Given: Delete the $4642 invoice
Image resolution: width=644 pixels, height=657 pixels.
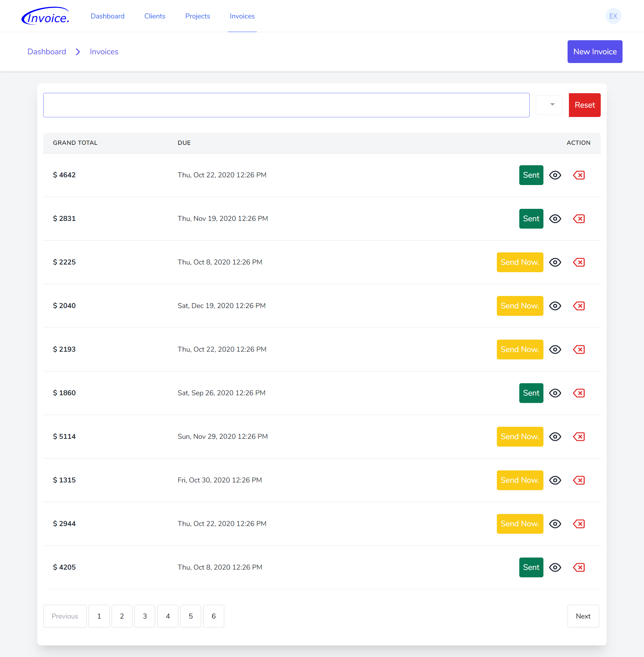Looking at the screenshot, I should click(x=579, y=175).
